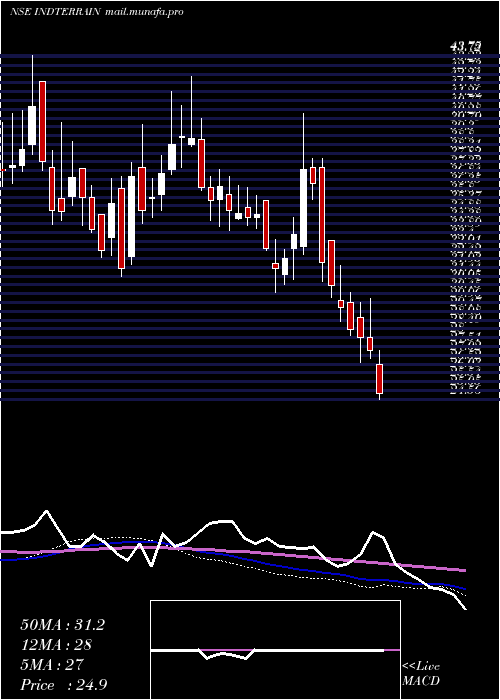Click the 50MA : 31.2 value
Screen dimensions: 500x700
(62, 625)
